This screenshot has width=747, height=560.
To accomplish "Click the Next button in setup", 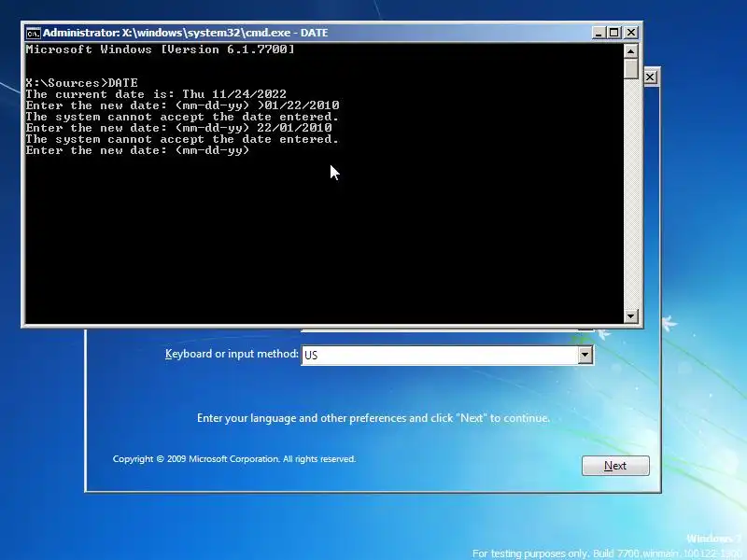I will coord(615,465).
